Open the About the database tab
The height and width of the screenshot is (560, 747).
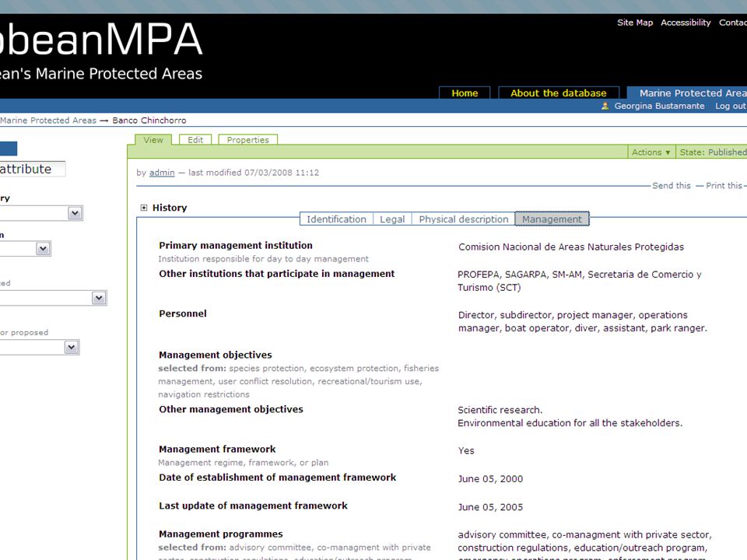pyautogui.click(x=559, y=93)
